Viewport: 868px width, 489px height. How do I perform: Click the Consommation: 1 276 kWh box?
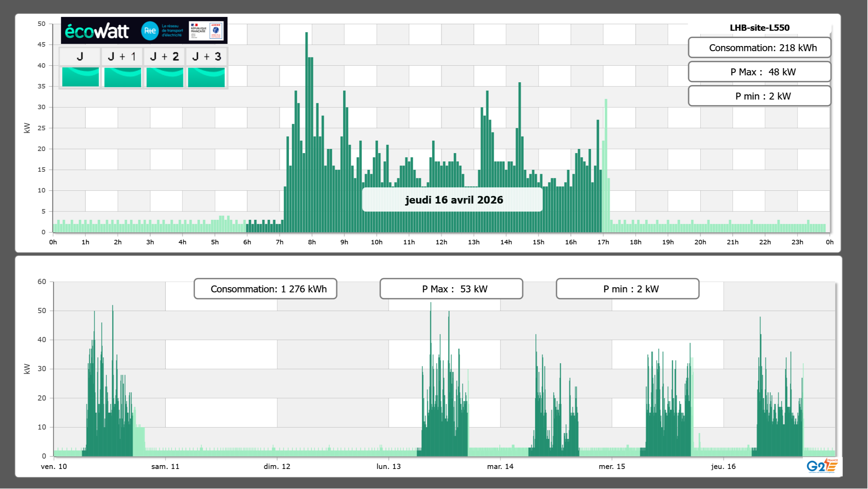(265, 289)
